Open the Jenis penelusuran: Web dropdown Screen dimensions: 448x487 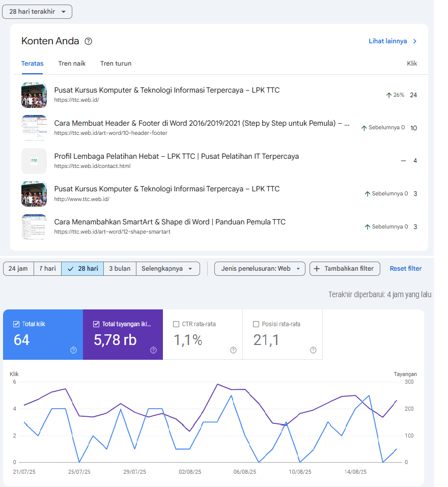(260, 269)
